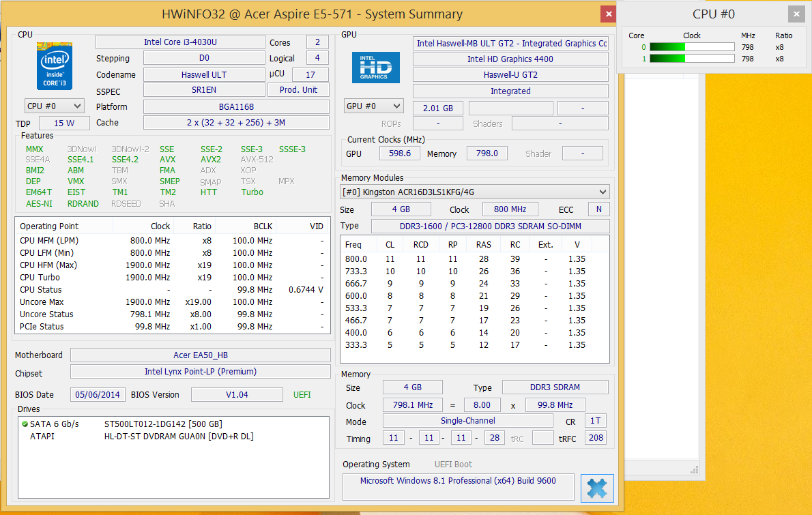Click the GPU memory 2.01 GB field
This screenshot has width=812, height=515.
coord(437,108)
